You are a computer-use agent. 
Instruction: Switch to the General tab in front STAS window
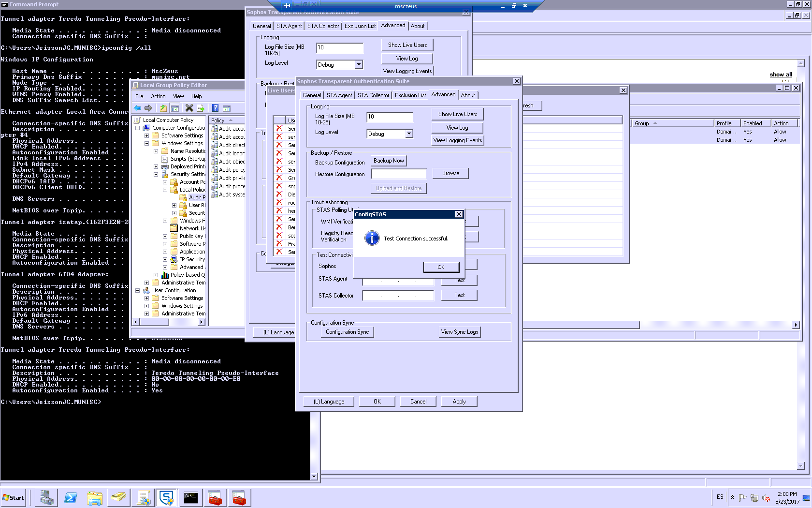[312, 95]
